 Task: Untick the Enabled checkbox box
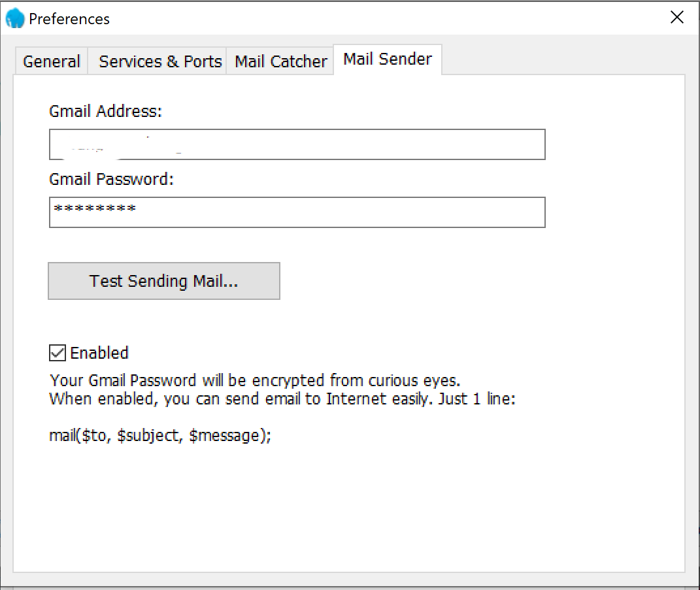pyautogui.click(x=58, y=353)
